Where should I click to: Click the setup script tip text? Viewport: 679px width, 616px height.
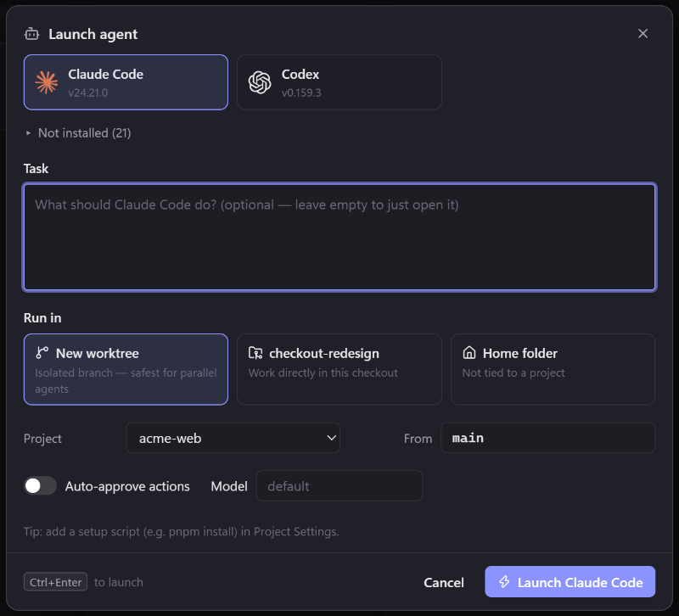coord(182,531)
